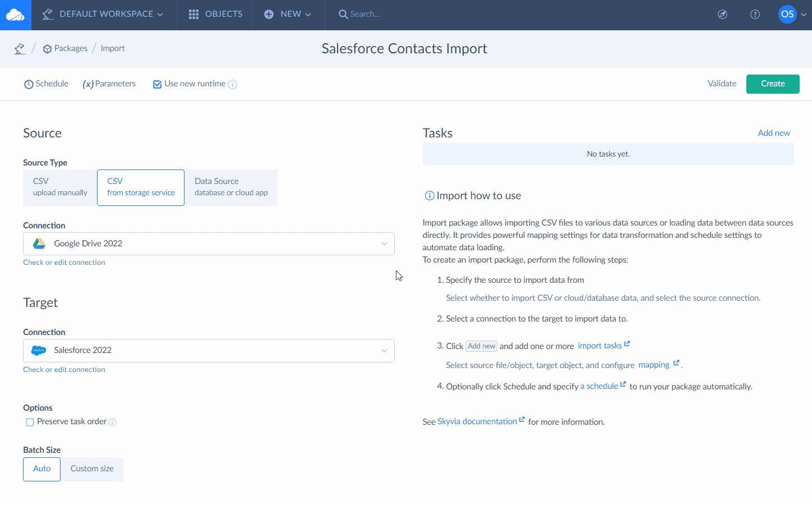Screen dimensions: 812x505
Task: Click Add new task link
Action: pyautogui.click(x=774, y=133)
